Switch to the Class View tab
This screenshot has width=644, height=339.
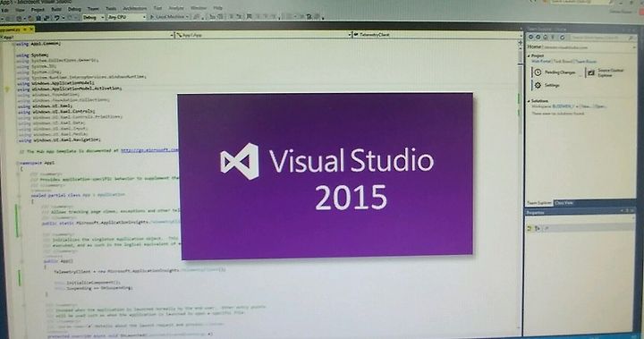coord(563,203)
